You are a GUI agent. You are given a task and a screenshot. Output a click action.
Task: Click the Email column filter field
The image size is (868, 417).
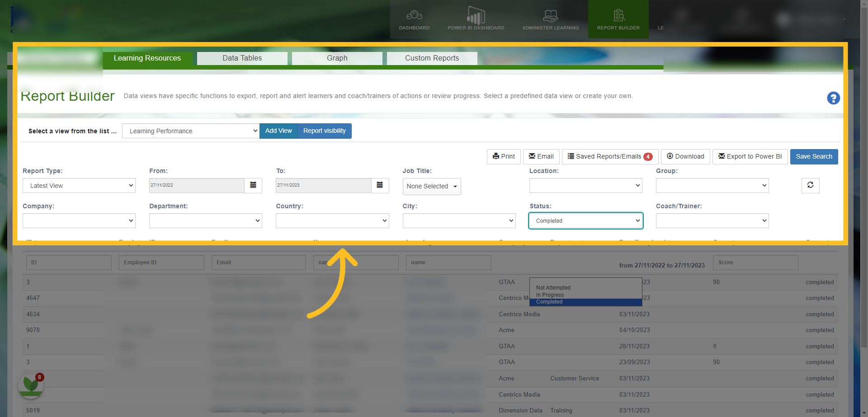click(259, 262)
